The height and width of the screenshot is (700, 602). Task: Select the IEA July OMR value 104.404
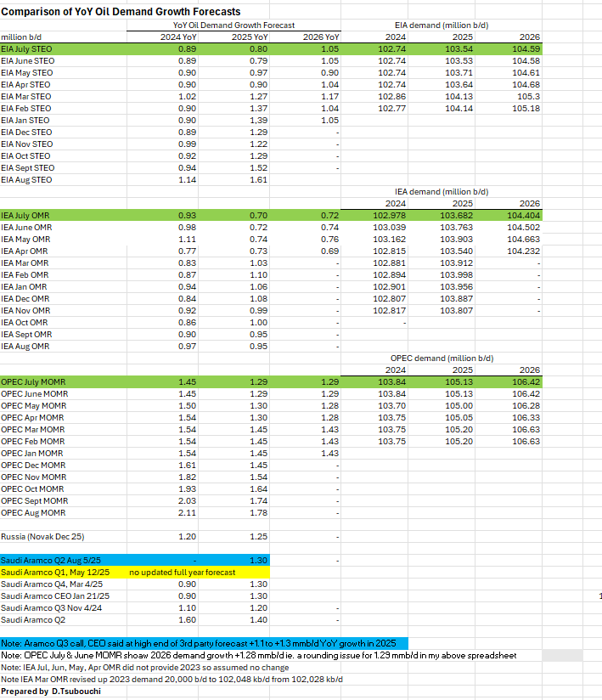[523, 216]
